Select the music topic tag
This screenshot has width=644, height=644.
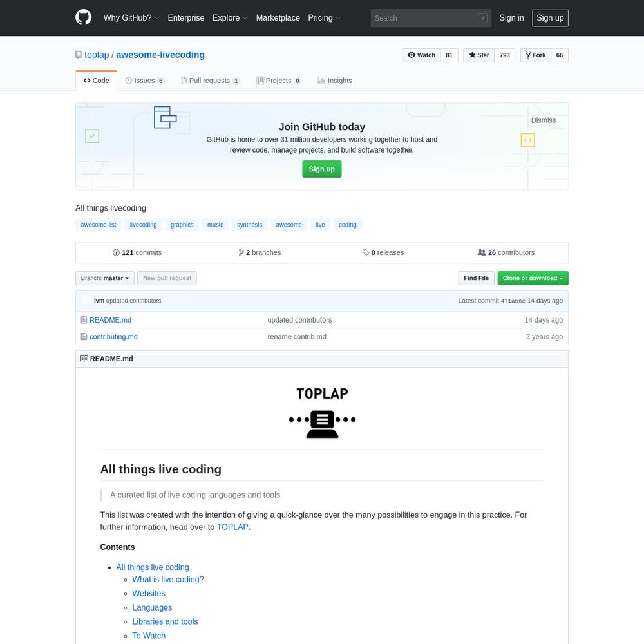click(215, 225)
